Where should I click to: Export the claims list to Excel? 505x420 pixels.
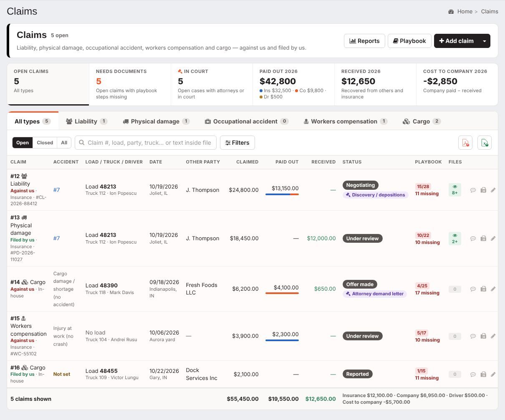(x=485, y=143)
